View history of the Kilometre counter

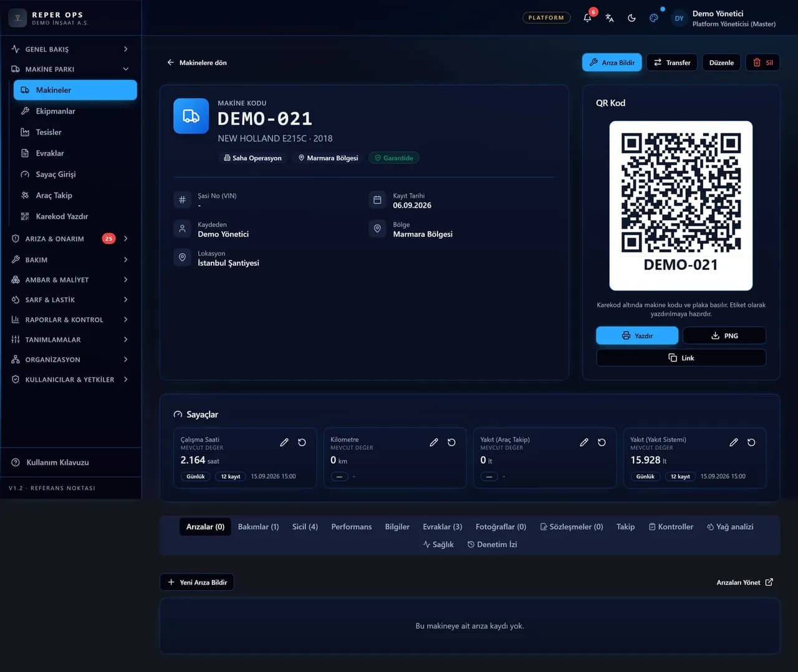click(451, 442)
